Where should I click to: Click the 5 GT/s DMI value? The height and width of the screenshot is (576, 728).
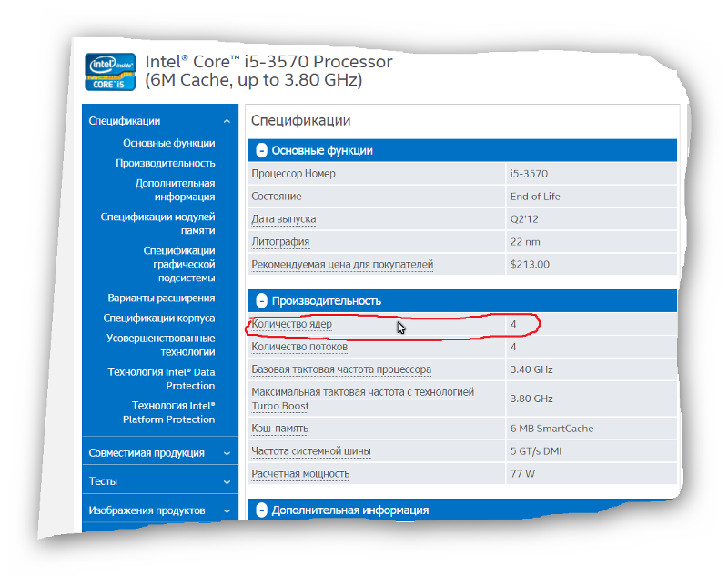tap(536, 451)
